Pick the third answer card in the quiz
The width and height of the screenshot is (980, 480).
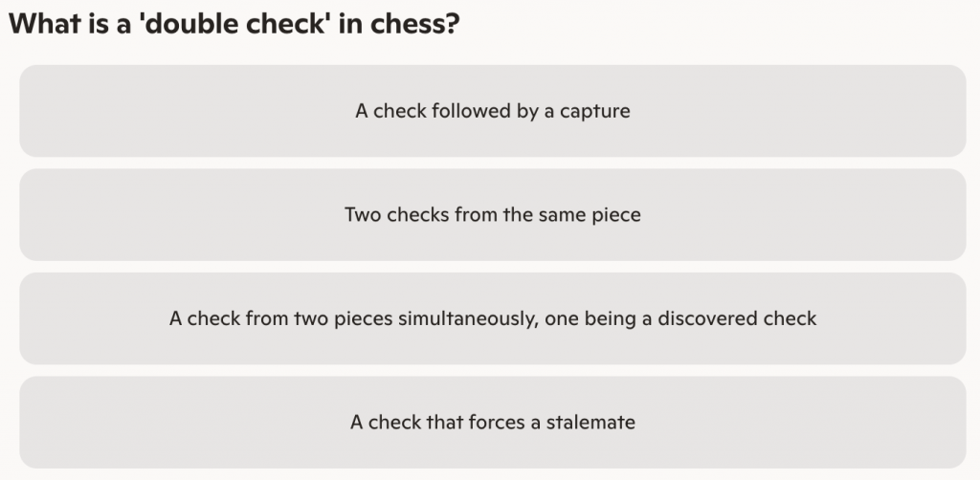coord(492,318)
